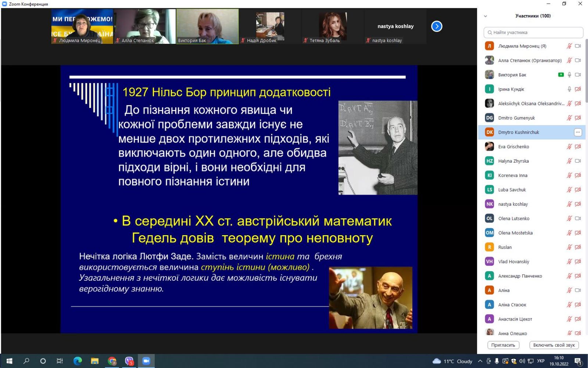The height and width of the screenshot is (368, 588).
Task: Click the Пригласить invite button
Action: pyautogui.click(x=503, y=345)
